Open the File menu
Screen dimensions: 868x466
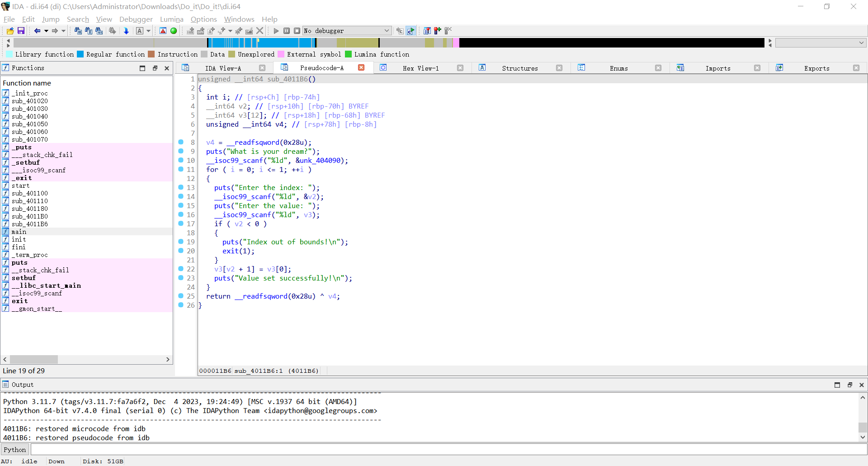tap(9, 19)
